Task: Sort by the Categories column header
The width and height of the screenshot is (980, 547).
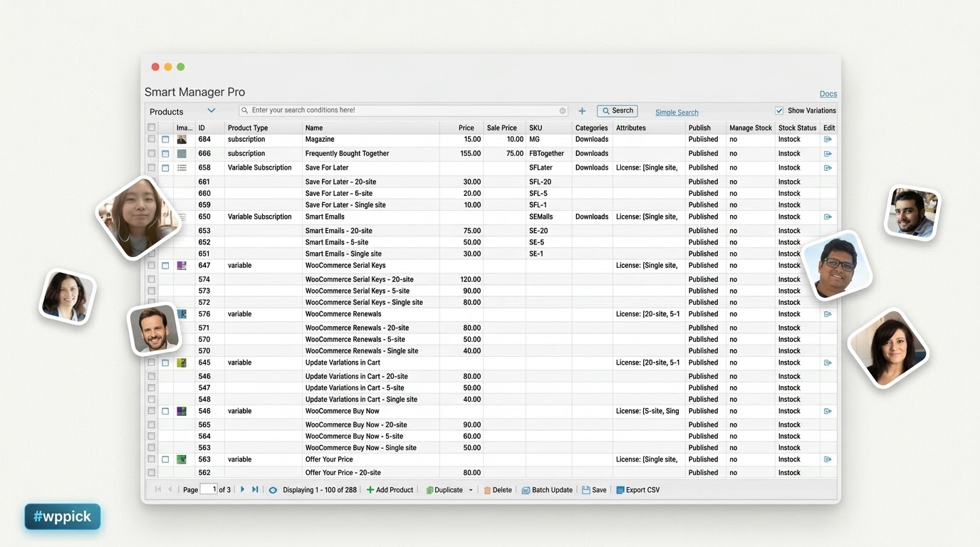Action: (x=592, y=128)
